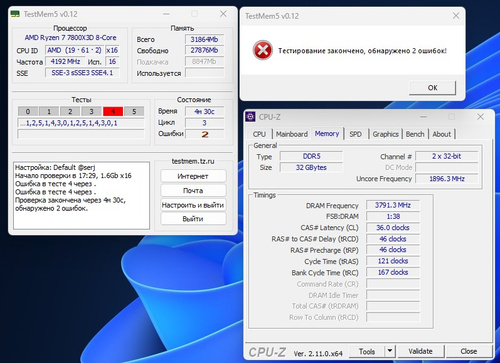This screenshot has width=500, height=363.
Task: Select test box 0 in Тесты
Action: [x=28, y=111]
